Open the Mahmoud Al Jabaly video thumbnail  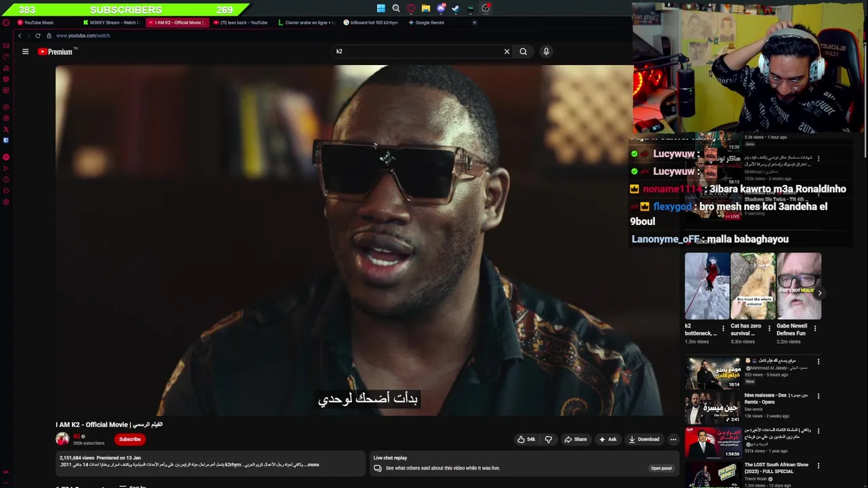[713, 373]
